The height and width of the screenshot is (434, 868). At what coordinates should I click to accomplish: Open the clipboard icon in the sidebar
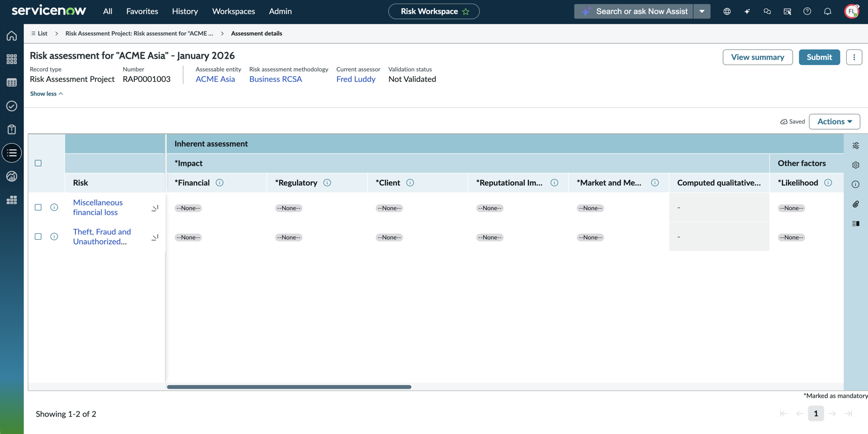(11, 130)
